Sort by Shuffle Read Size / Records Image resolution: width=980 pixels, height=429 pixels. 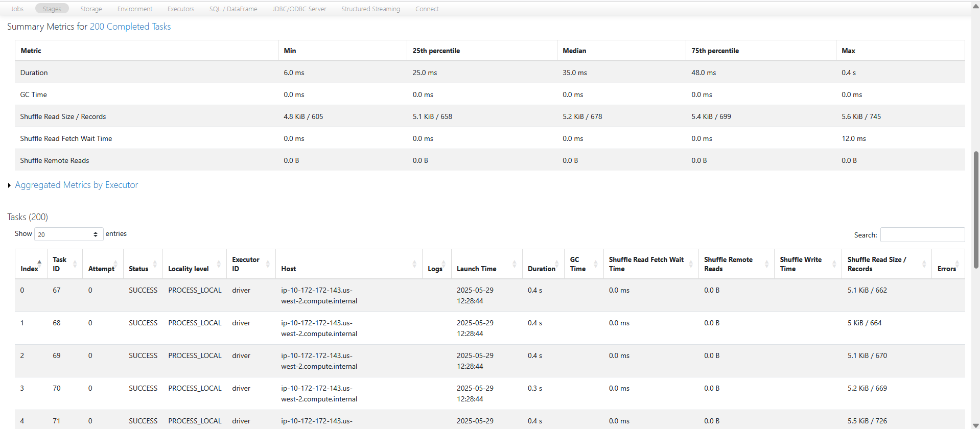point(876,264)
